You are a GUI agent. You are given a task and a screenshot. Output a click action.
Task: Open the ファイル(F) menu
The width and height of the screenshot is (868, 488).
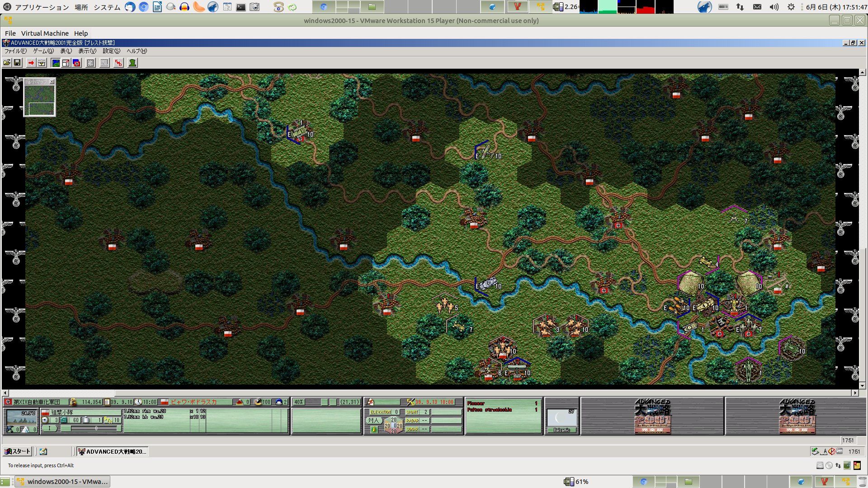15,51
